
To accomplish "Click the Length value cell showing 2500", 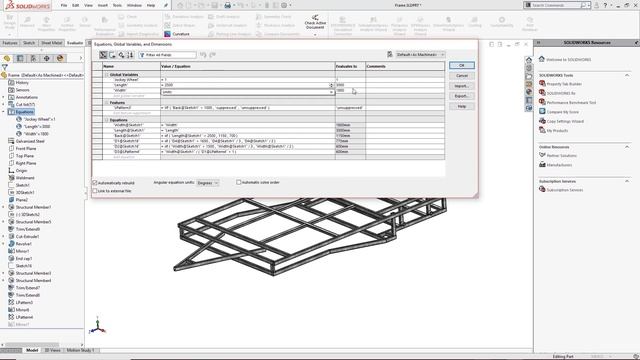I will pyautogui.click(x=247, y=85).
